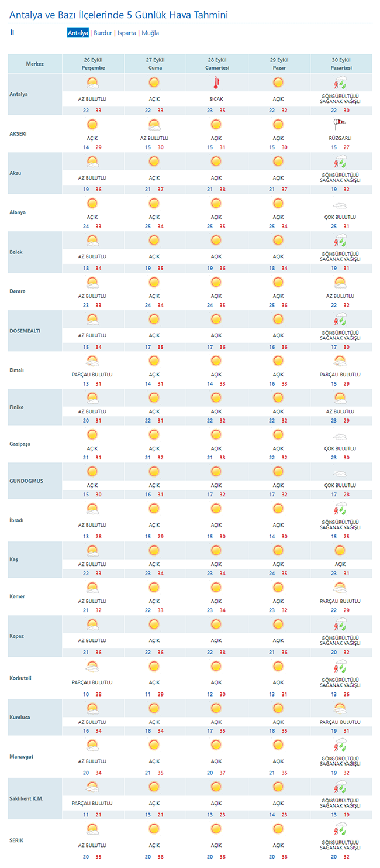Click Elmalı partly cloudy icon on 26 Eylül
Image resolution: width=380 pixels, height=868 pixels.
pyautogui.click(x=92, y=361)
